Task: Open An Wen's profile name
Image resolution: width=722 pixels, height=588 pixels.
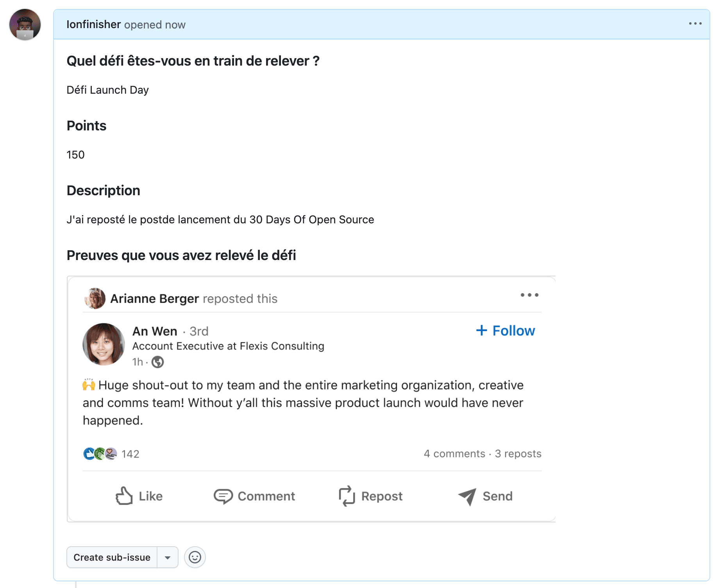Action: [155, 331]
